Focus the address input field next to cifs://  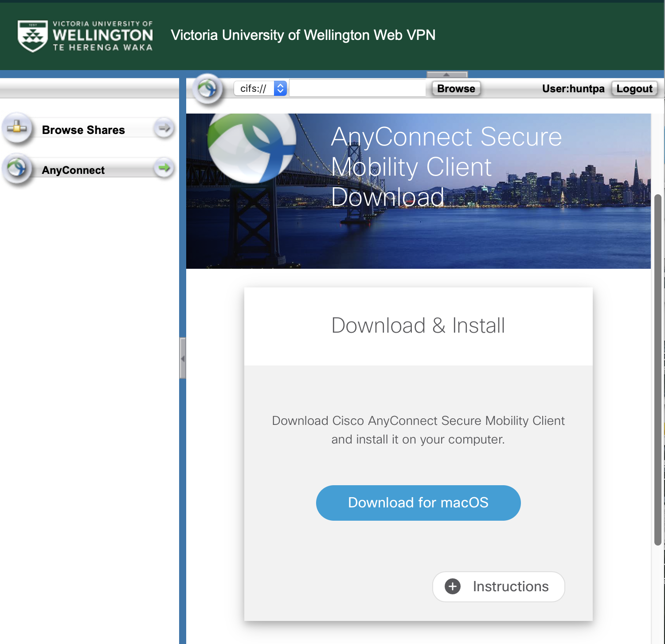pyautogui.click(x=357, y=89)
